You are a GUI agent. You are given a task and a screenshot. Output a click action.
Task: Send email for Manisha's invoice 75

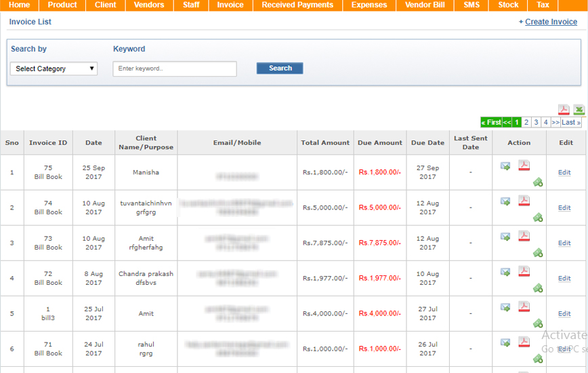(x=505, y=165)
